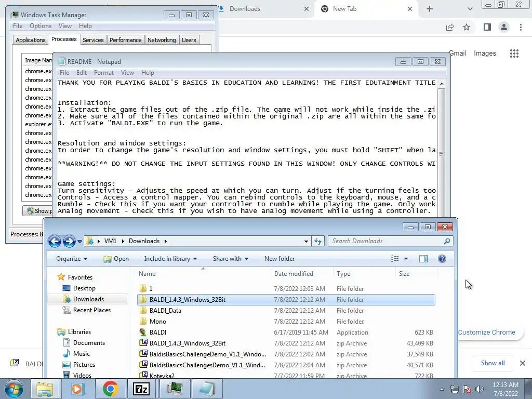Click Customize Chrome button
532x399 pixels.
pos(486,332)
